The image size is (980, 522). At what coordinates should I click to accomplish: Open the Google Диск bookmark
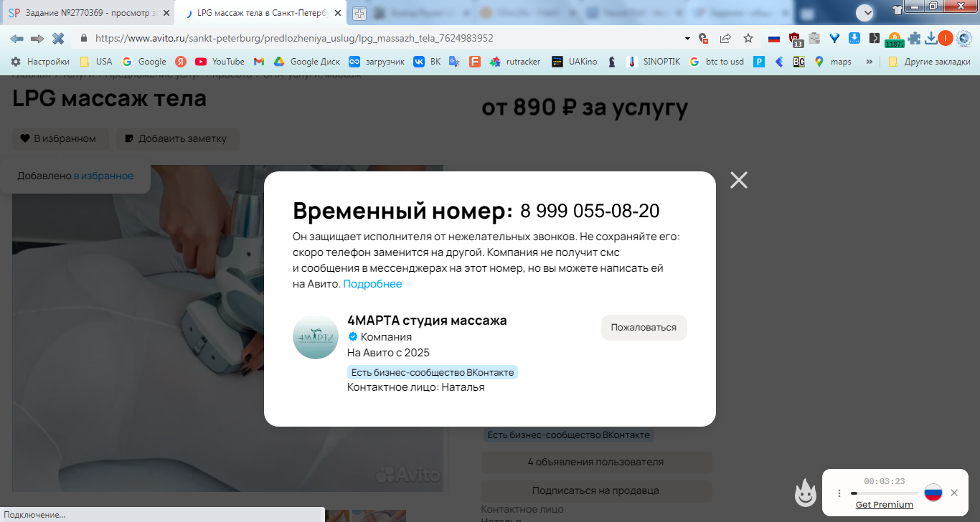(307, 62)
